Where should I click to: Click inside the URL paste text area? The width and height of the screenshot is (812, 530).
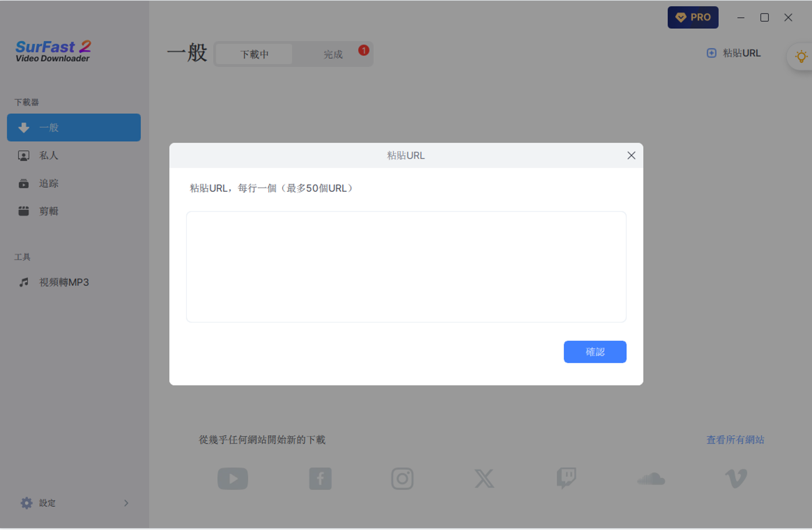coord(406,267)
